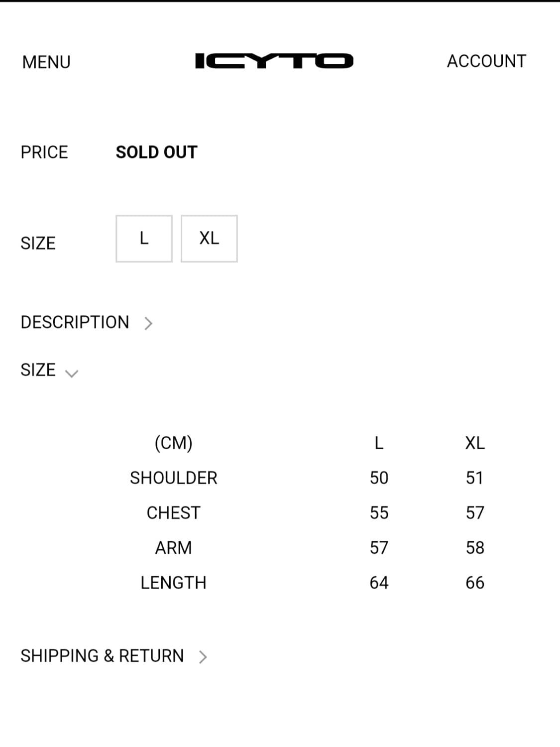Click the down chevron beside SIZE
The height and width of the screenshot is (747, 560).
coord(72,373)
